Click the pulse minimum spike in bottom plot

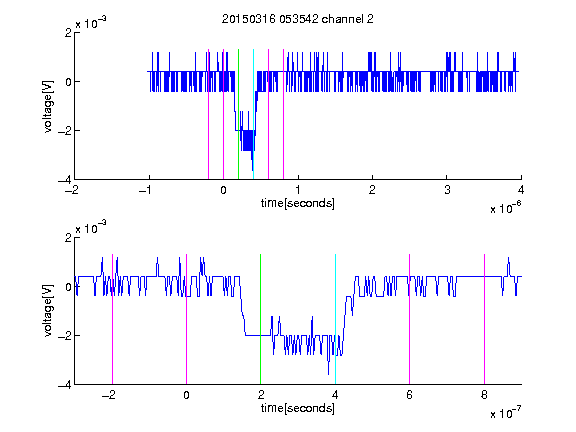point(328,372)
